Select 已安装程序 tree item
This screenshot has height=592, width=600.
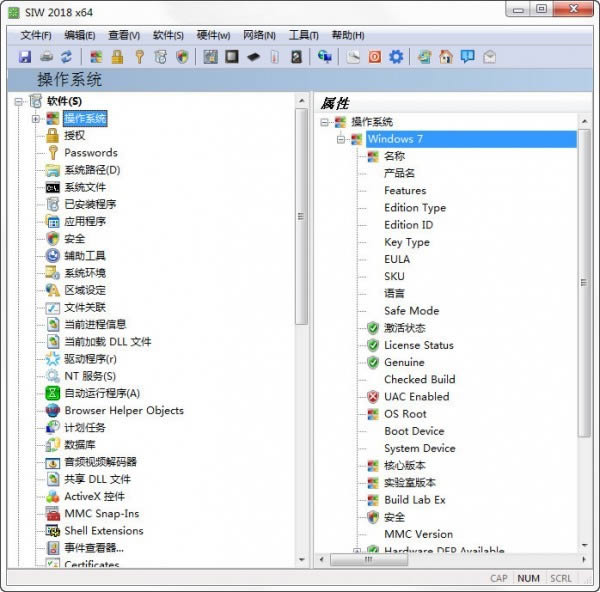coord(90,204)
